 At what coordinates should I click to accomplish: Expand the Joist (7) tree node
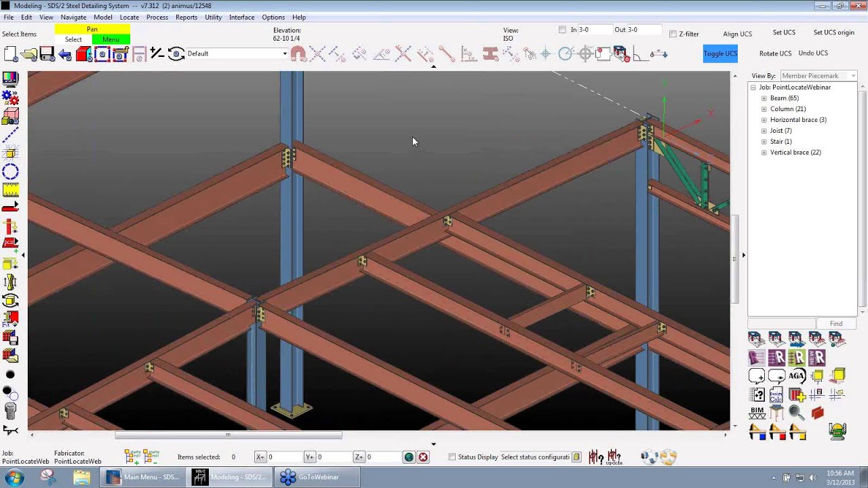(764, 131)
